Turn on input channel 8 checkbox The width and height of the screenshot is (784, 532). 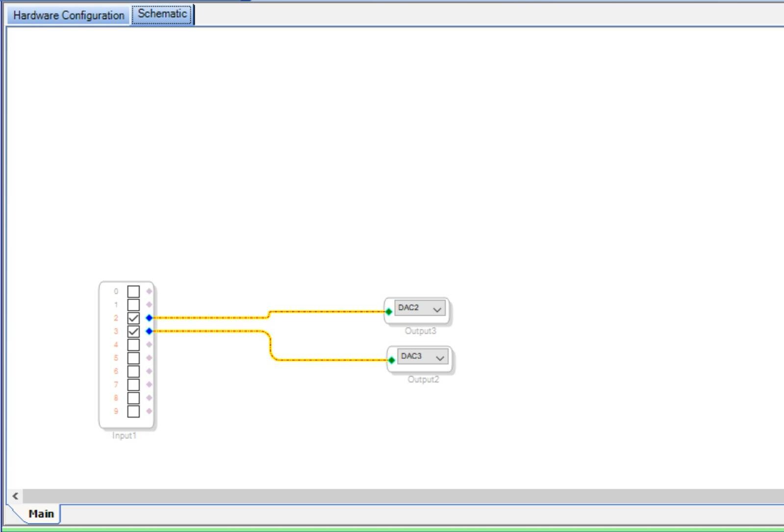click(x=133, y=398)
